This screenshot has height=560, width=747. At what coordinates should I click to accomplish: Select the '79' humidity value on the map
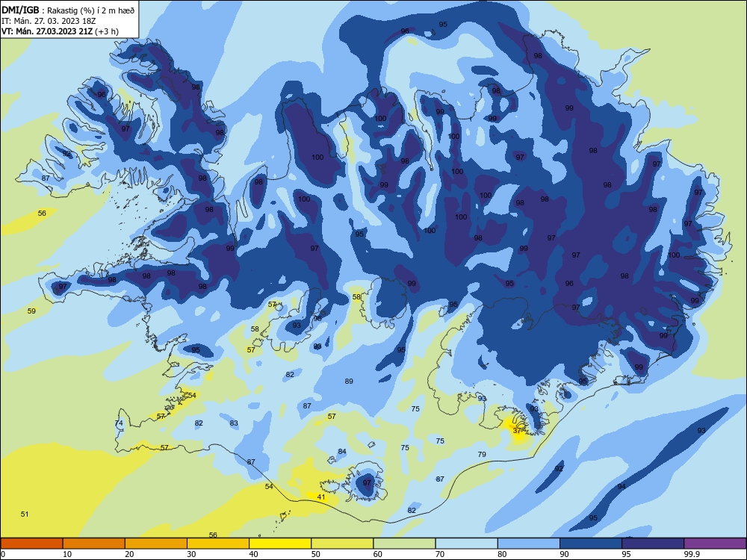pyautogui.click(x=482, y=454)
